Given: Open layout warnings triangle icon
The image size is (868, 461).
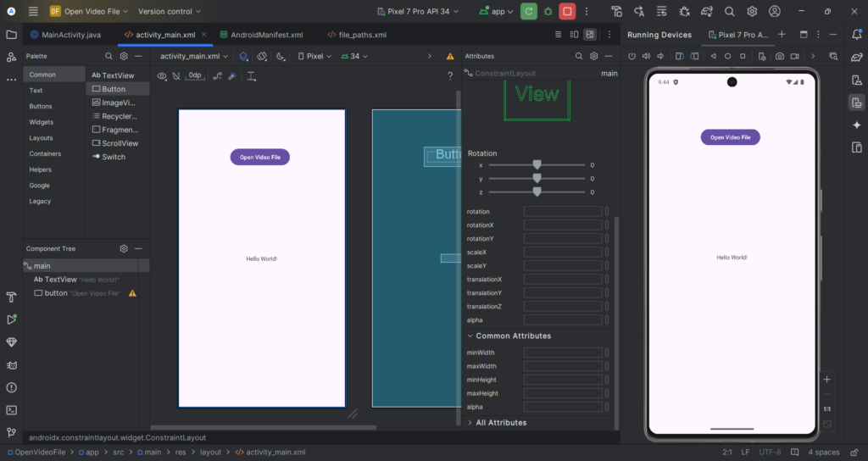Looking at the screenshot, I should click(450, 56).
